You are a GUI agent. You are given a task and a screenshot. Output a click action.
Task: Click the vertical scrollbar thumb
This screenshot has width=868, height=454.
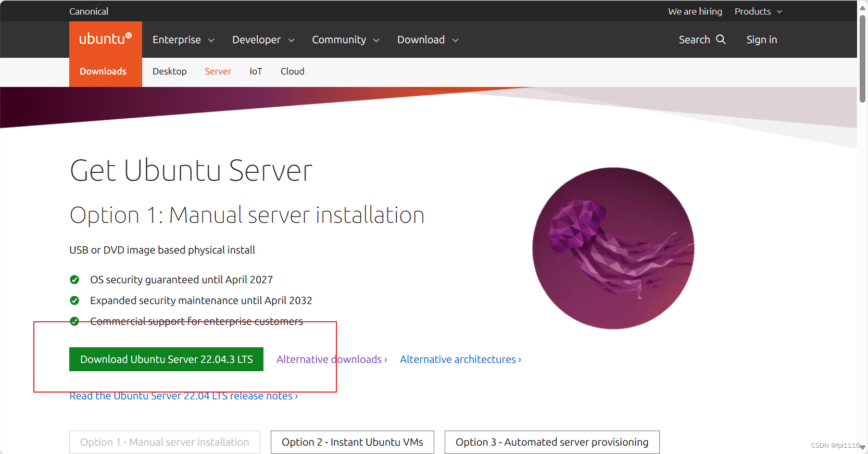click(863, 58)
